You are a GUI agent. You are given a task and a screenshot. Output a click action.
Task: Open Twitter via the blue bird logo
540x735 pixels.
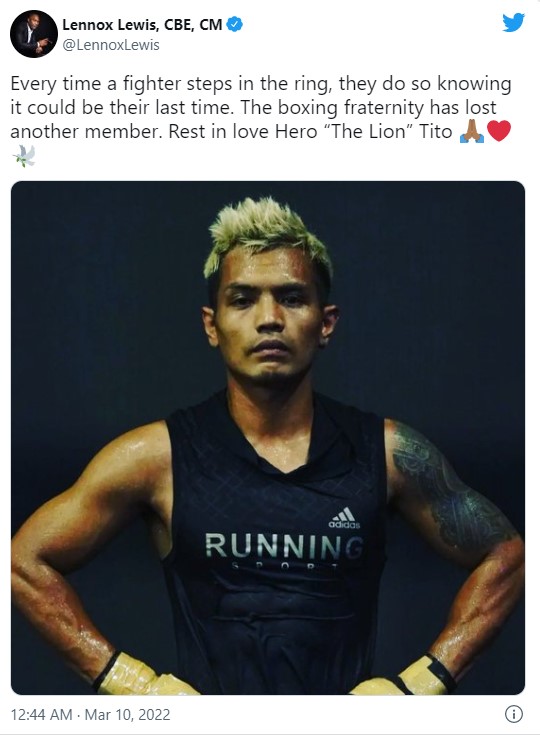[x=513, y=22]
